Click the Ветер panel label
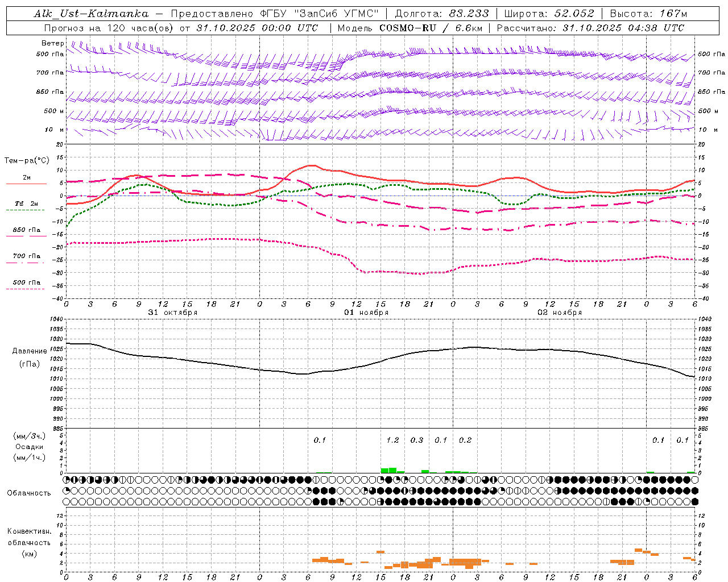The height and width of the screenshot is (582, 728). 53,43
